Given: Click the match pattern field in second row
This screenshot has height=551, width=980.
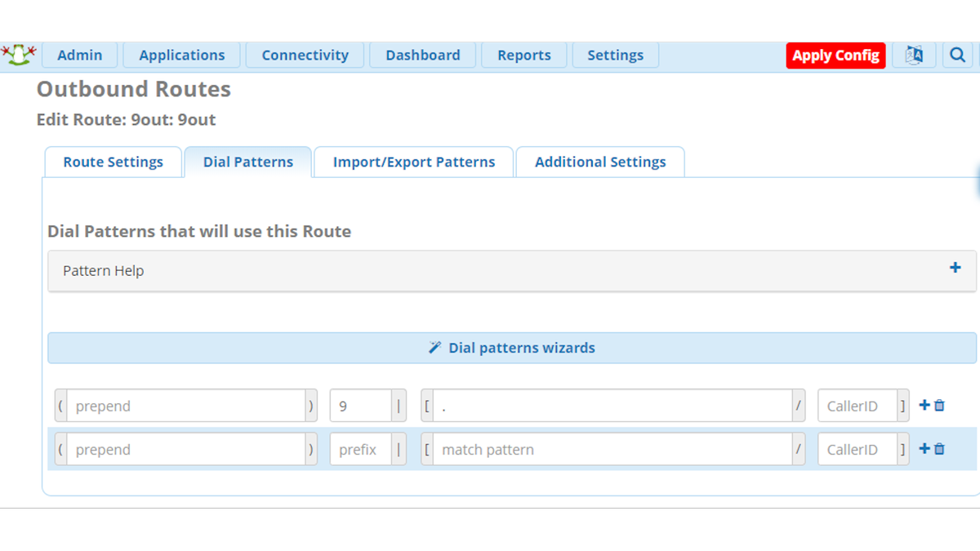Looking at the screenshot, I should pos(612,449).
